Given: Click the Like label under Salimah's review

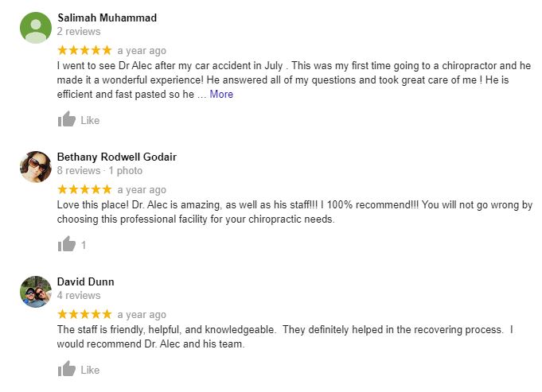Looking at the screenshot, I should 90,120.
